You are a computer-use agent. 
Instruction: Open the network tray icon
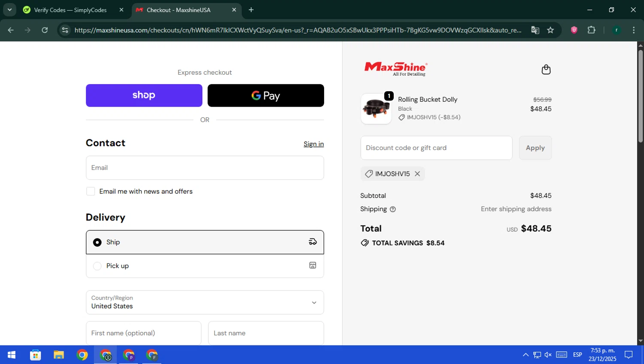tap(537, 355)
